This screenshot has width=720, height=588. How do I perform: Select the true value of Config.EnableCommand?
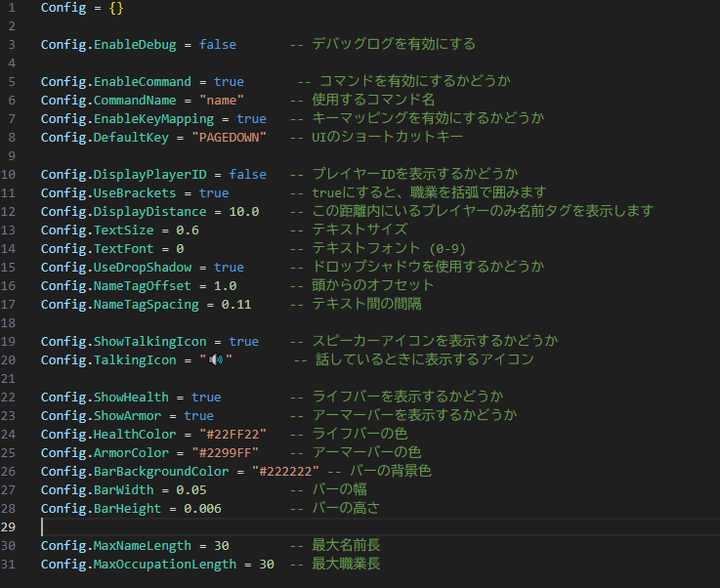[229, 82]
